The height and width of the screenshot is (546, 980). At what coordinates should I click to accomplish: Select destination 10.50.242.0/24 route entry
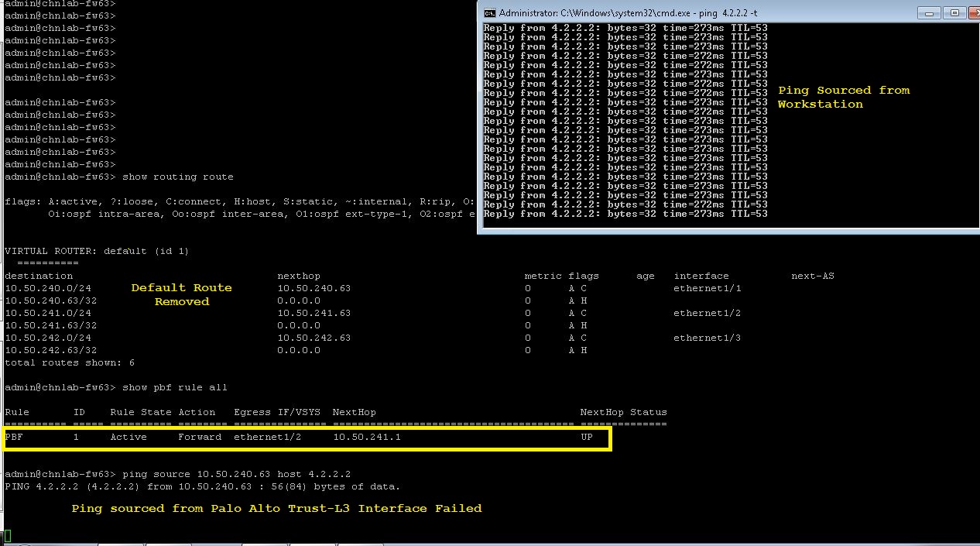[48, 338]
